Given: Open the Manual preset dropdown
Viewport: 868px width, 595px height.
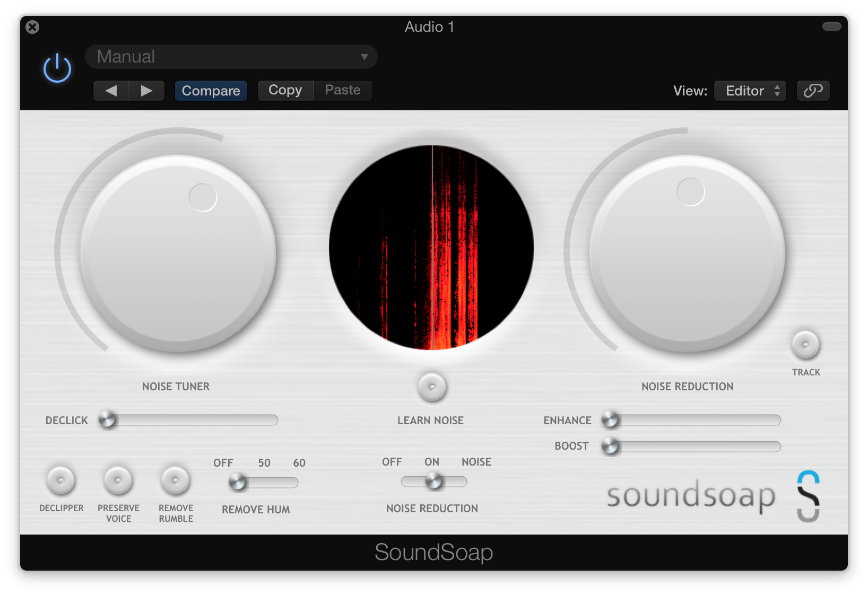Looking at the screenshot, I should [x=231, y=57].
